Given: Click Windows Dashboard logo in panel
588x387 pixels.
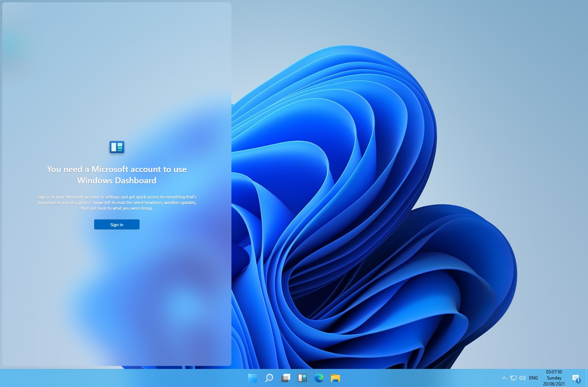Looking at the screenshot, I should (117, 147).
